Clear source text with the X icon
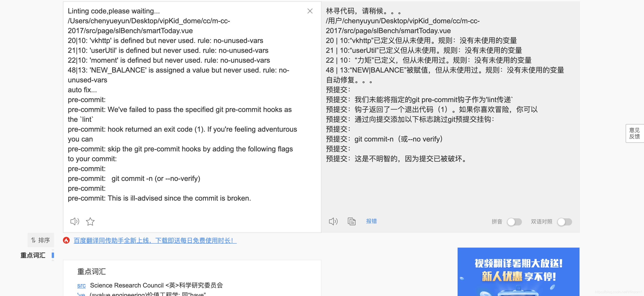This screenshot has width=644, height=296. click(310, 11)
